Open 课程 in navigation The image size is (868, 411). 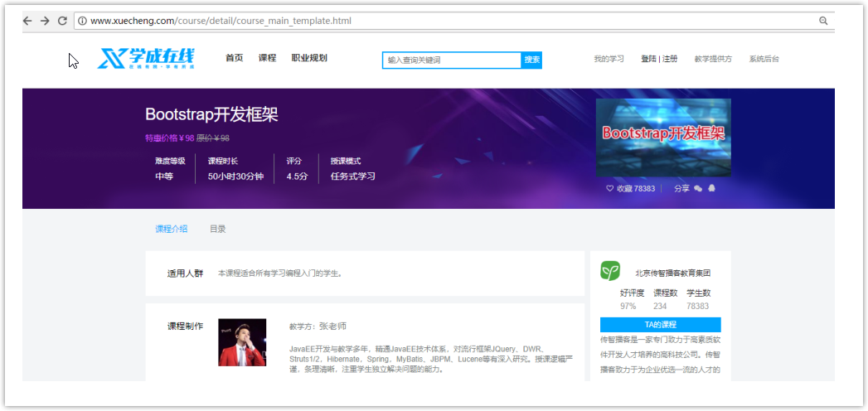pyautogui.click(x=268, y=58)
